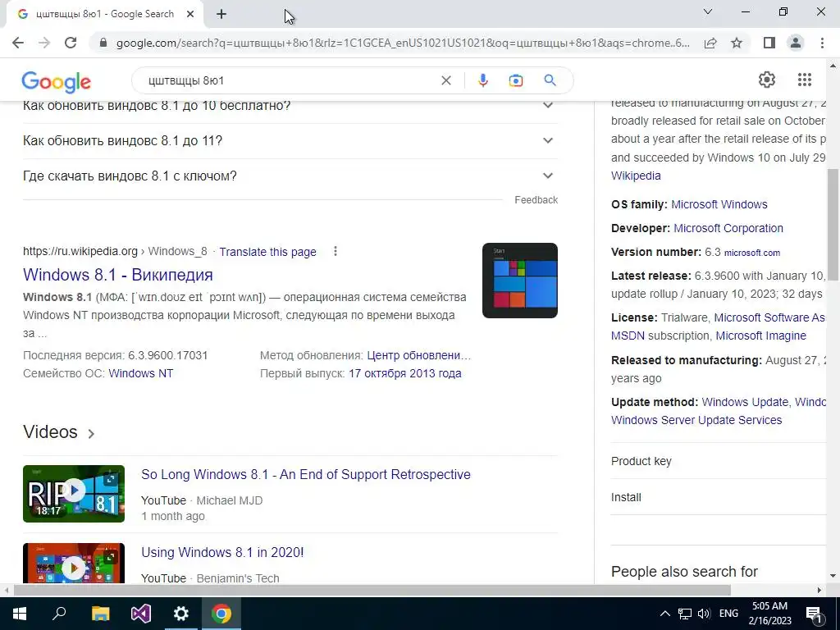The image size is (840, 630).
Task: Bookmark this page with the star
Action: click(x=737, y=43)
